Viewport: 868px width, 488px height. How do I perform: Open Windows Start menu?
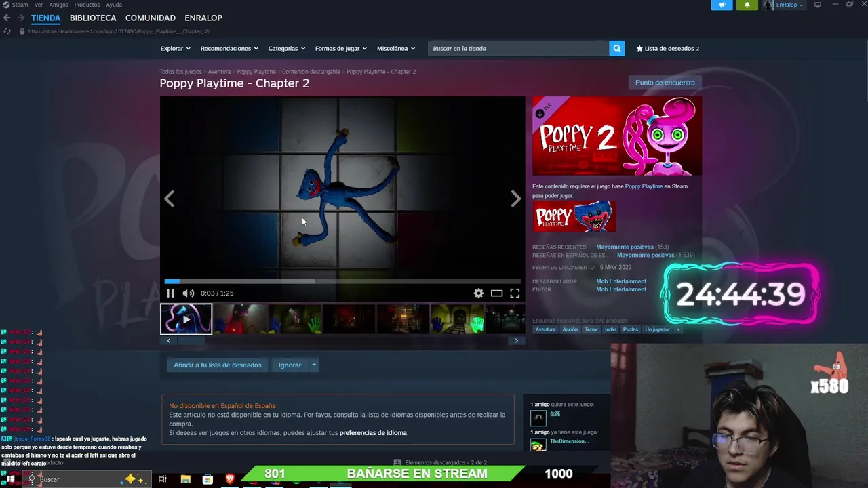(9, 479)
